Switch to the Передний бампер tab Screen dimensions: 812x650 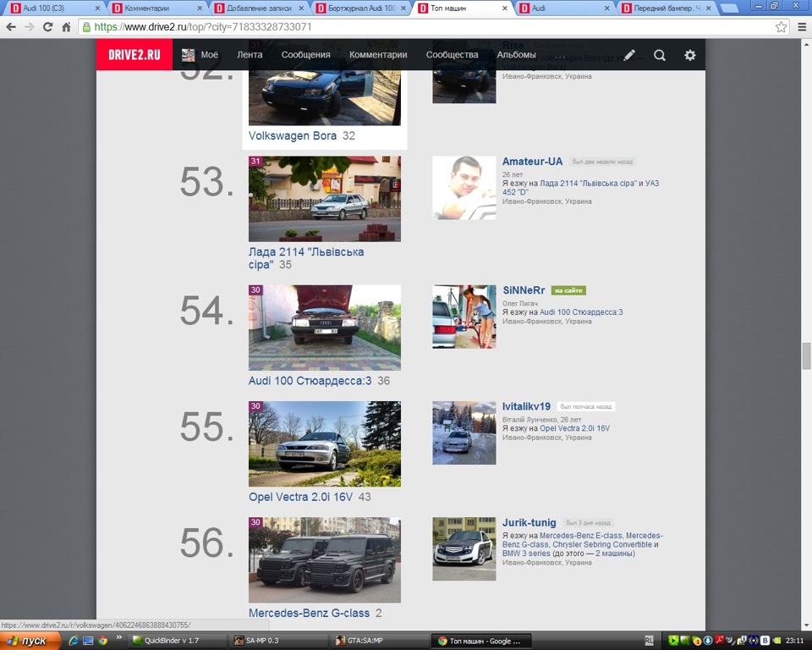click(x=665, y=8)
